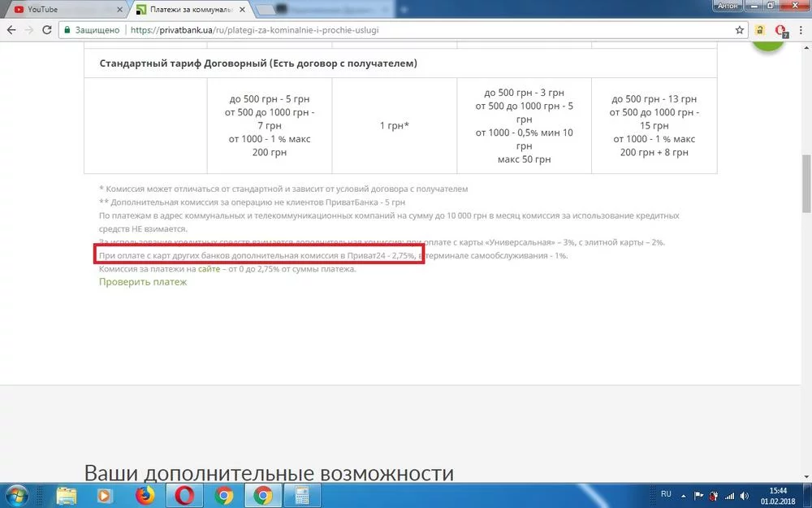This screenshot has width=812, height=508.
Task: Open the volume speaker tray icon
Action: (745, 496)
